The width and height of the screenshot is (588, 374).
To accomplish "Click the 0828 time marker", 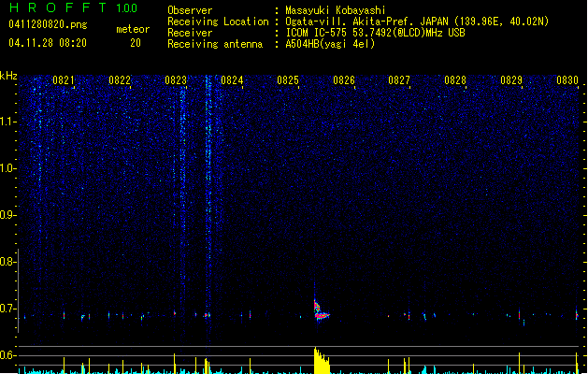I will coord(455,80).
